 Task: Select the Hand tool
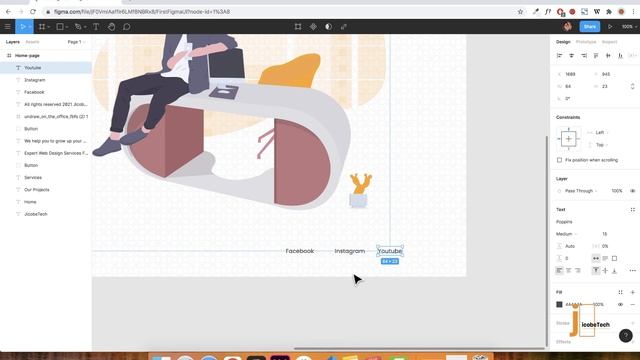tap(111, 27)
